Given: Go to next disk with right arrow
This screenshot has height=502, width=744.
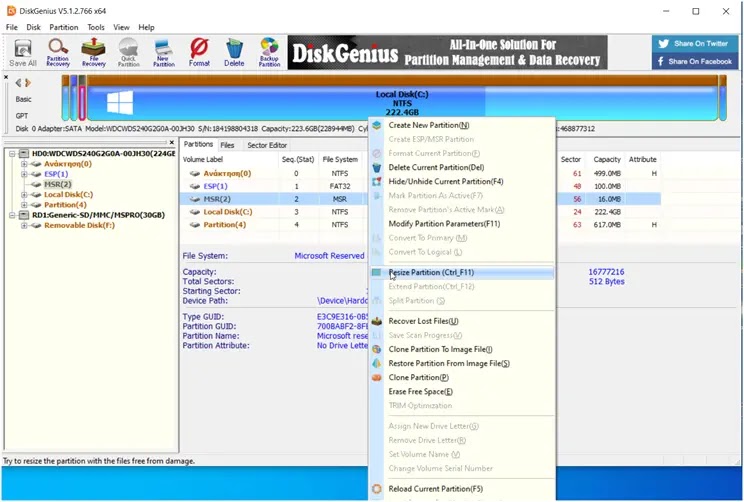Looking at the screenshot, I should (28, 83).
